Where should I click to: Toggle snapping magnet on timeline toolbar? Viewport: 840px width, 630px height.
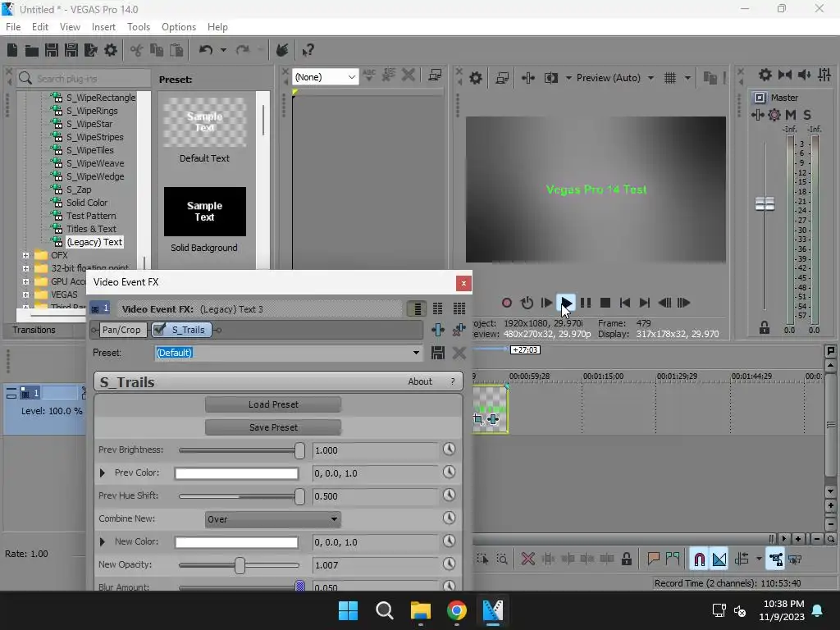tap(699, 559)
